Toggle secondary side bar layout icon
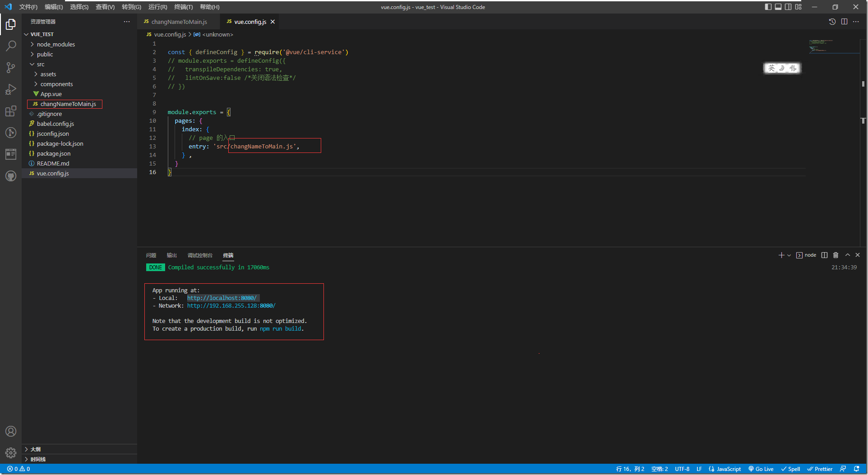The height and width of the screenshot is (475, 868). pos(788,7)
